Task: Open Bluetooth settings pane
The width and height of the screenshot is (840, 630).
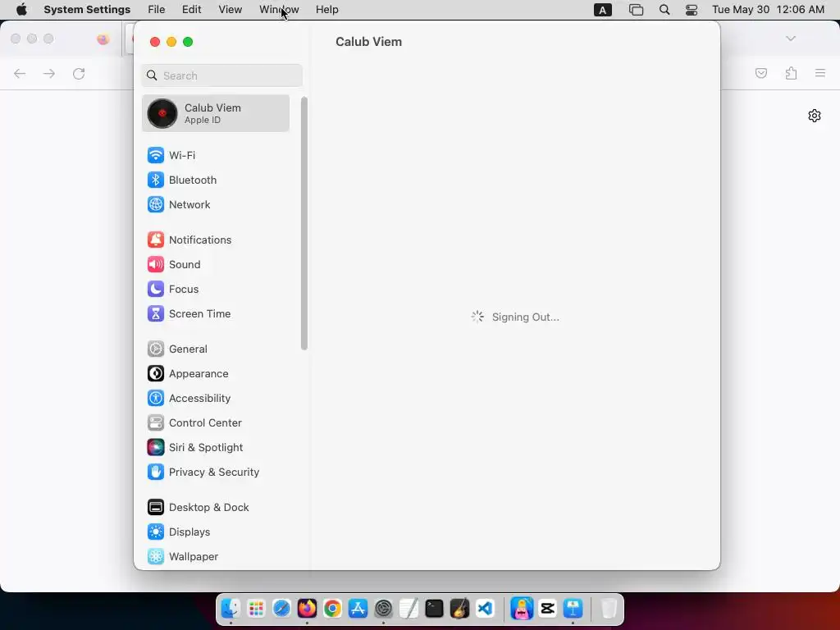Action: coord(216,180)
